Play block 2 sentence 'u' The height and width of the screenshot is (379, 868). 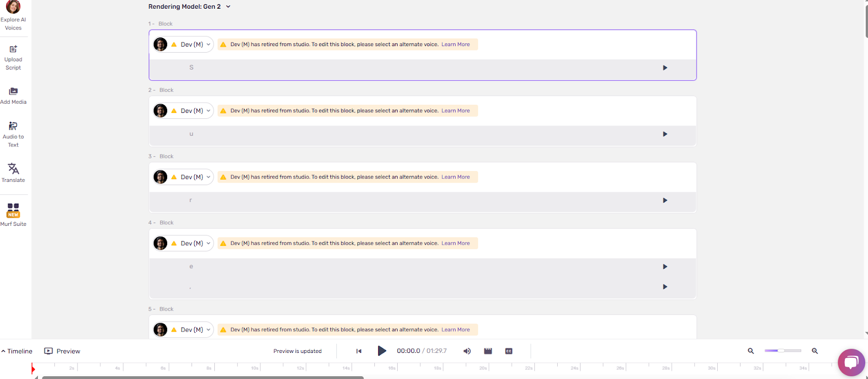coord(665,134)
